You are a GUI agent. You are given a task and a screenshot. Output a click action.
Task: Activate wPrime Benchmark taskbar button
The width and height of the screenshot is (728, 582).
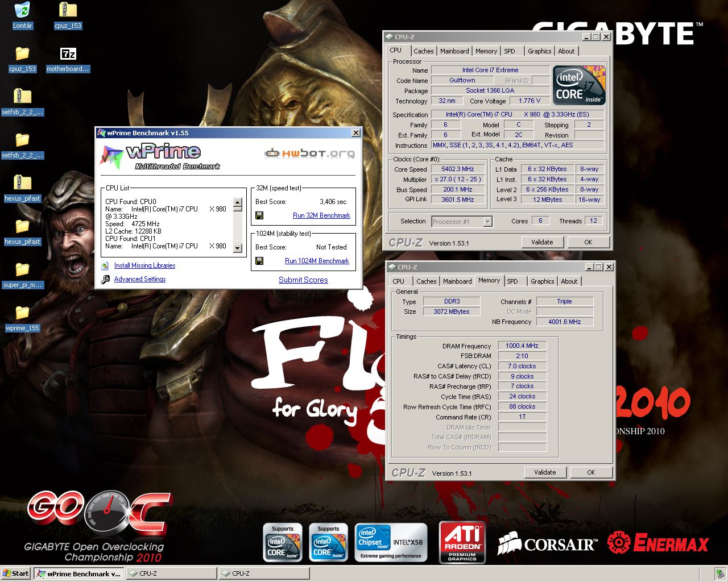(x=78, y=573)
